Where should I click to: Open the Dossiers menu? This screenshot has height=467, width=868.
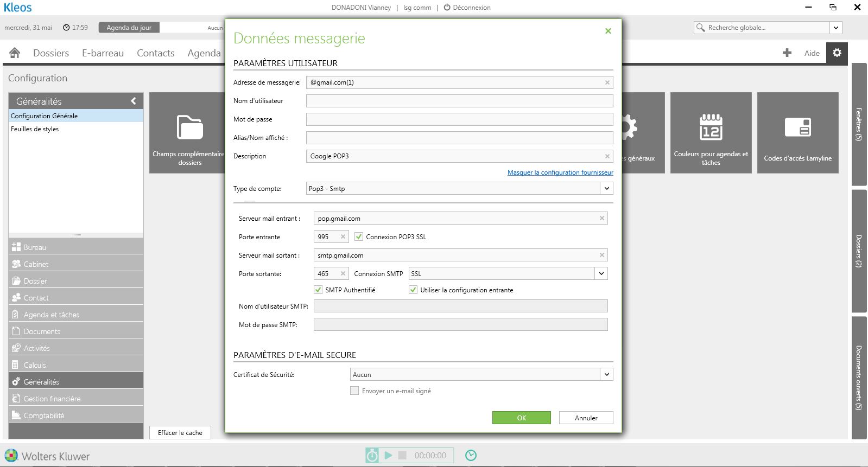pyautogui.click(x=51, y=53)
